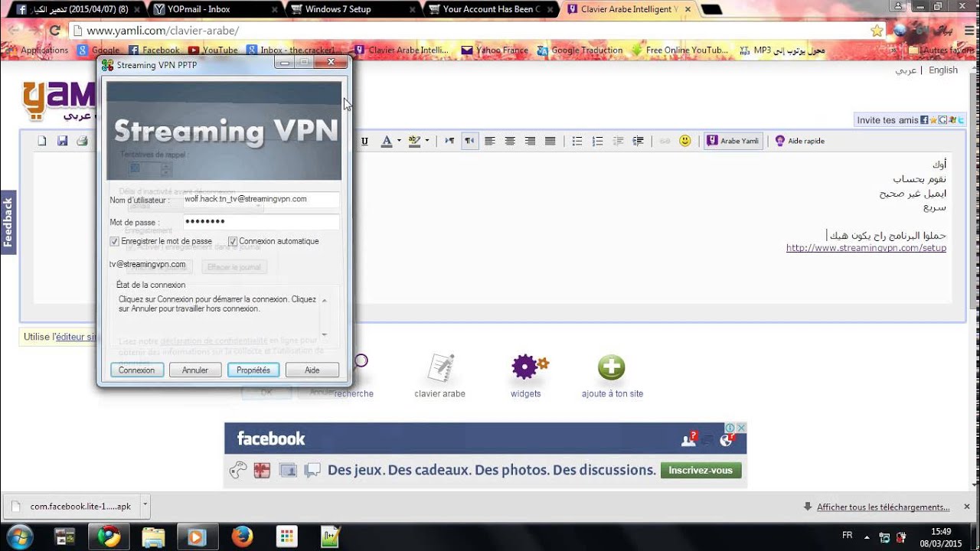Open Propriétés in the VPN dialog

click(x=253, y=370)
